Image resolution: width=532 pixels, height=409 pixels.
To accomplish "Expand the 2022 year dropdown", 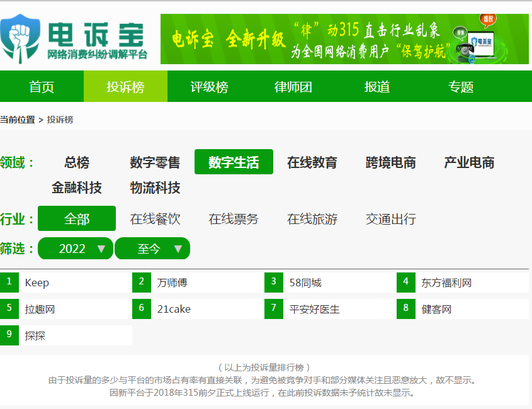I will click(76, 249).
